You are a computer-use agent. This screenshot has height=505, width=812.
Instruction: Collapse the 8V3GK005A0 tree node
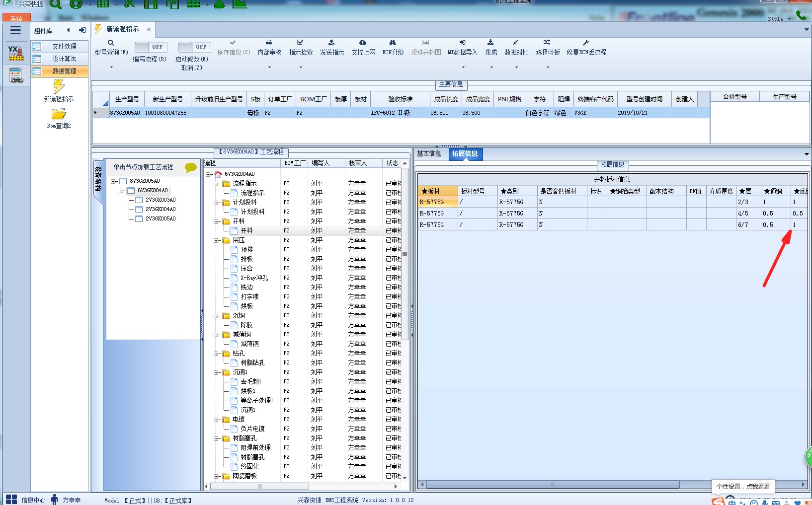113,181
